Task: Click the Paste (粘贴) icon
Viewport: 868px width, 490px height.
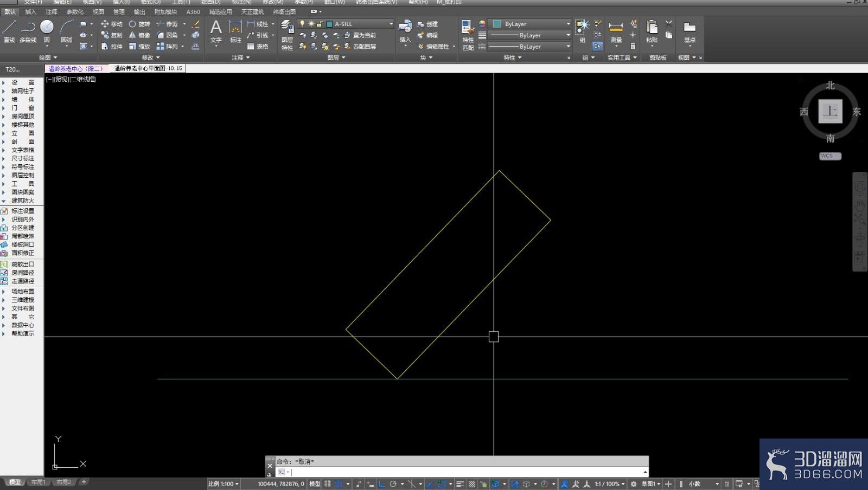Action: [652, 31]
